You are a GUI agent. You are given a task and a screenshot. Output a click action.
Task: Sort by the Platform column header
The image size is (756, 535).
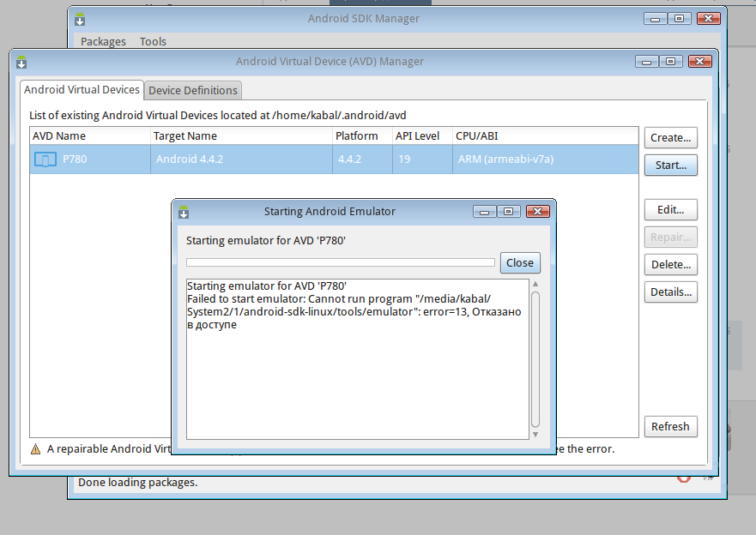coord(363,135)
